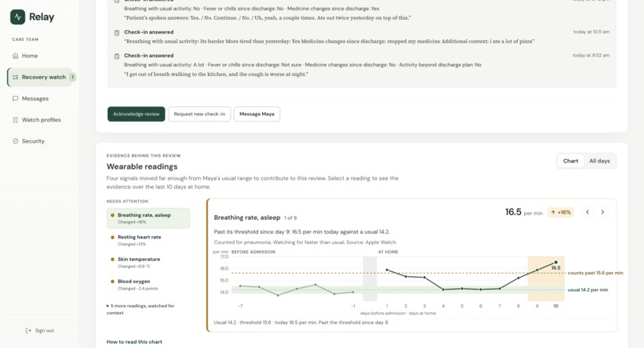Image resolution: width=644 pixels, height=348 pixels.
Task: Click the day 1 data point on chart
Action: coord(387,270)
